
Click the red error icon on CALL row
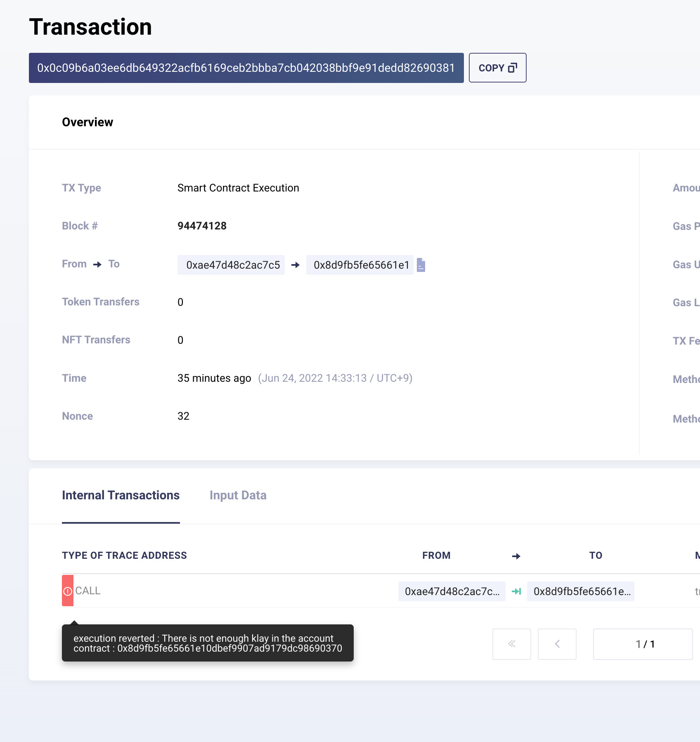point(68,591)
